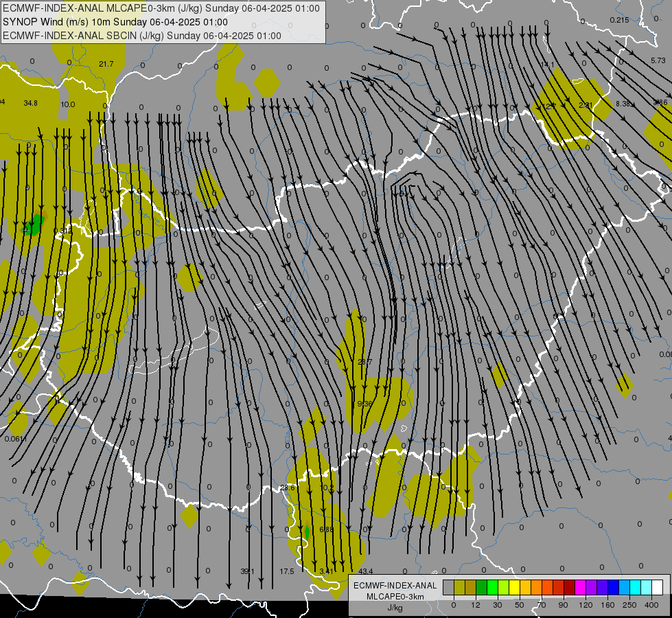Viewport: 672px width, 618px height.
Task: Click the map value '0.312'
Action: (x=63, y=231)
